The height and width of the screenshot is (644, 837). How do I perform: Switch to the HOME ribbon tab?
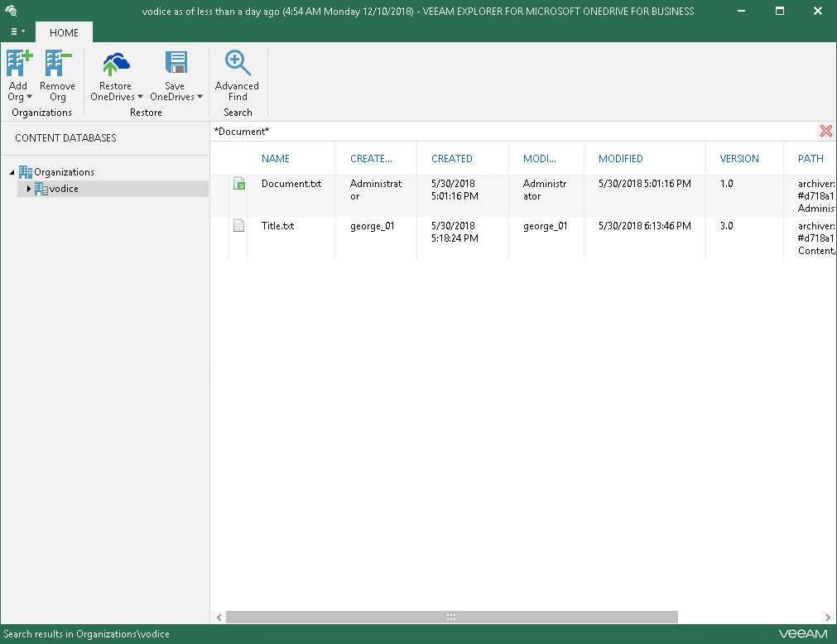pyautogui.click(x=64, y=33)
